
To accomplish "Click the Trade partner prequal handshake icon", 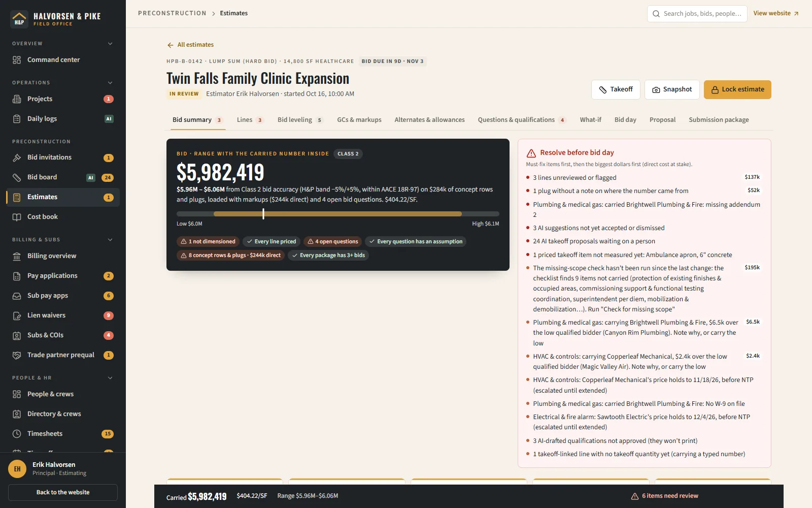I will (17, 355).
